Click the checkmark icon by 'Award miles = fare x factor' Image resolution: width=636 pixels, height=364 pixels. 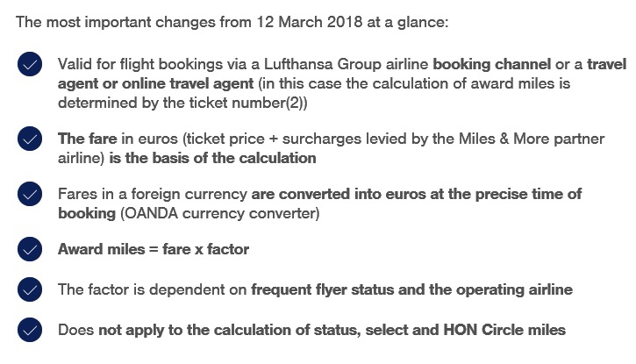pyautogui.click(x=30, y=249)
